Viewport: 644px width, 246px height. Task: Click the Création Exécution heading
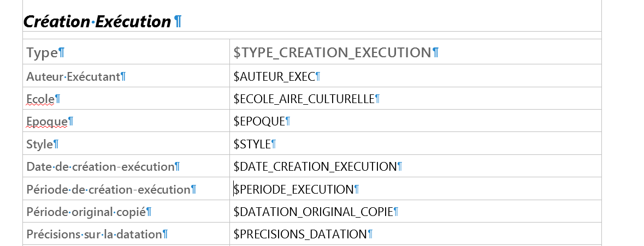[x=97, y=21]
